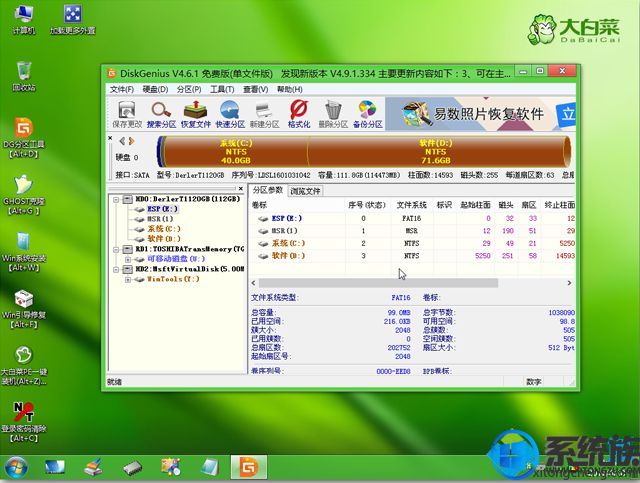Close the left disk tree pane

click(x=241, y=189)
